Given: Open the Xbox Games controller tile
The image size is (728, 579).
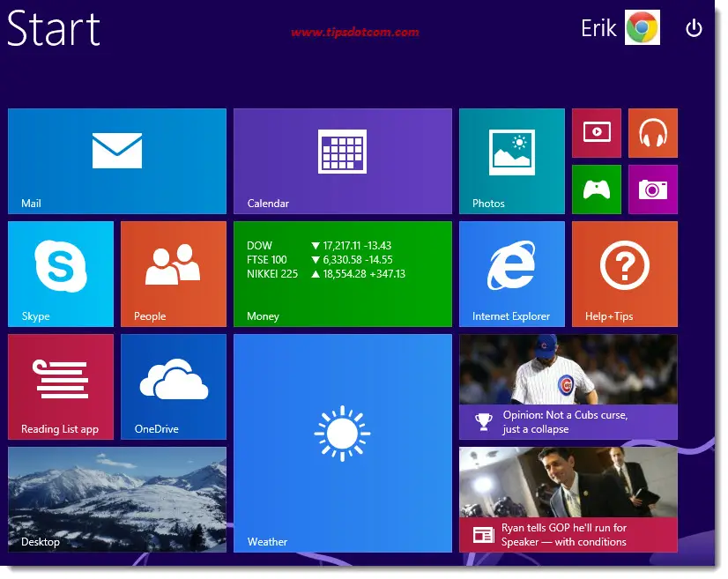Looking at the screenshot, I should [597, 189].
